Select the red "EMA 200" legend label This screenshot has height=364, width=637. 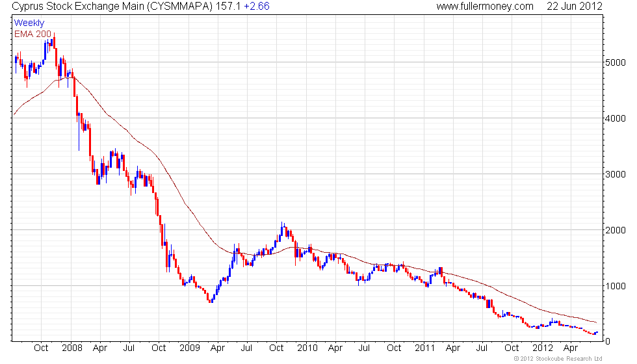[33, 34]
